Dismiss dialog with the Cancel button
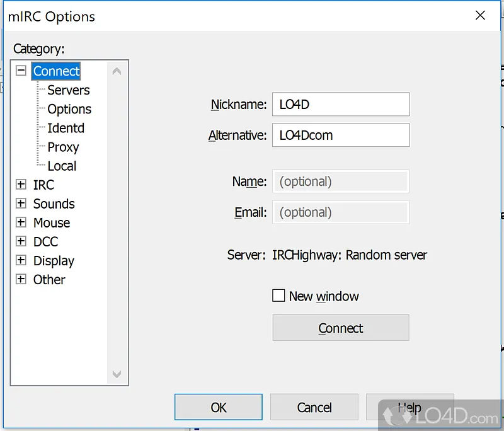The height and width of the screenshot is (431, 504). (x=314, y=407)
